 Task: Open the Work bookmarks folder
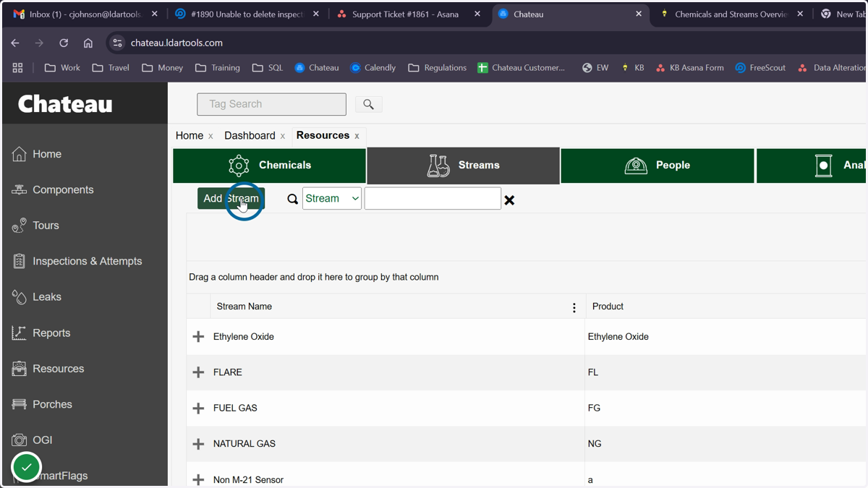[62, 67]
